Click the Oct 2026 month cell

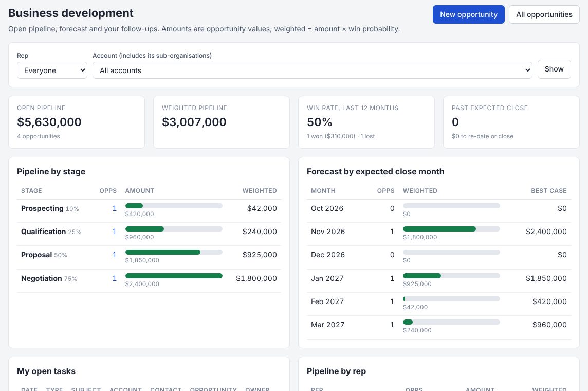327,208
